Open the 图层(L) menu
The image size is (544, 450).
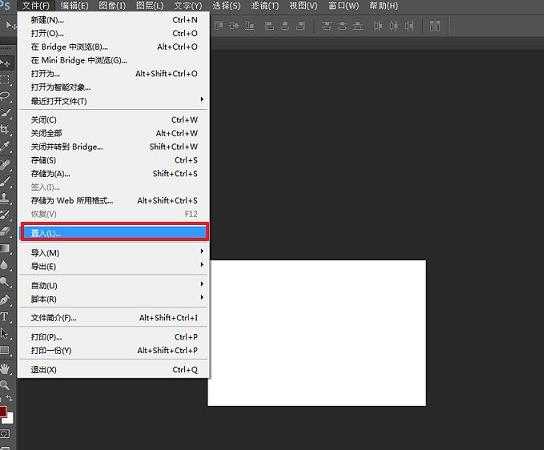(150, 6)
